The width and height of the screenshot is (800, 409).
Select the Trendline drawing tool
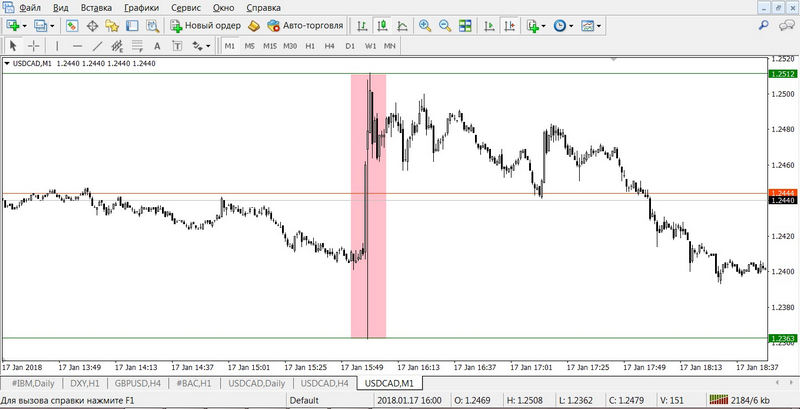[98, 46]
